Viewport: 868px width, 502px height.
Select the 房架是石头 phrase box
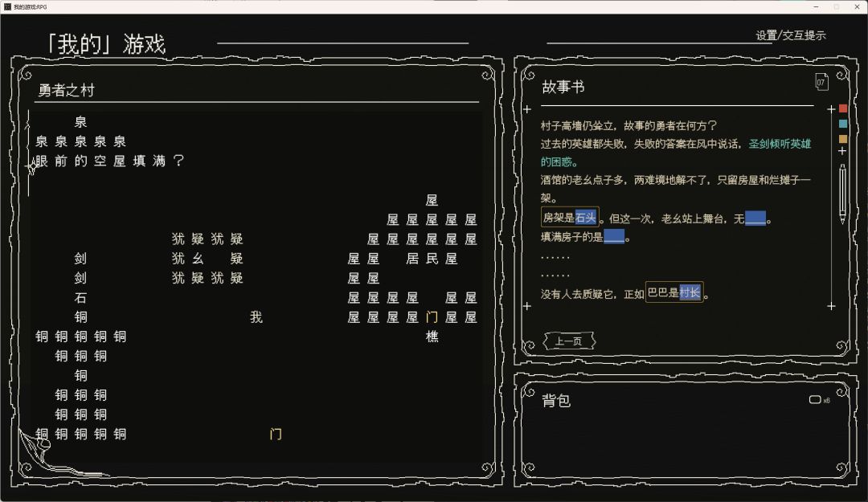pos(570,218)
